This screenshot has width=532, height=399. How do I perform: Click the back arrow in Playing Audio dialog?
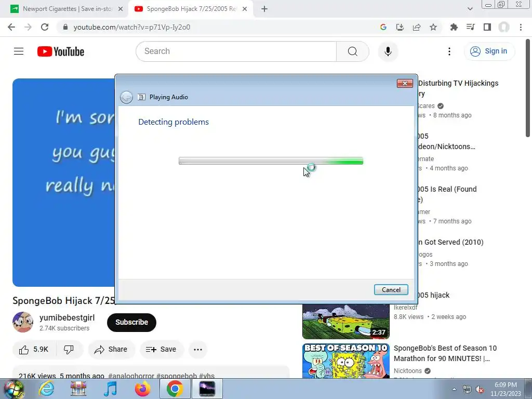[127, 97]
